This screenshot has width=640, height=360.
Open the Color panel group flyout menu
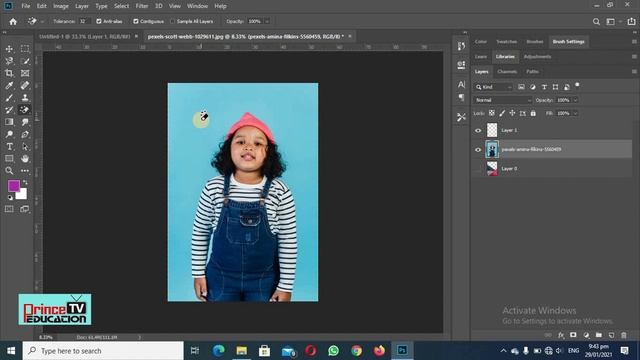[634, 42]
